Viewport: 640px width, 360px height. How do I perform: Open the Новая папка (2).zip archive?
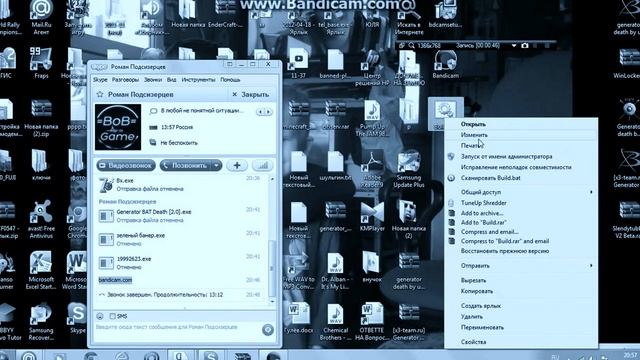click(x=41, y=118)
